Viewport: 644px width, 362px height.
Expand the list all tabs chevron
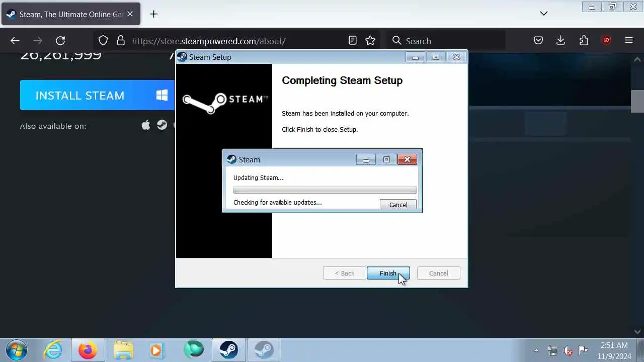(x=544, y=14)
